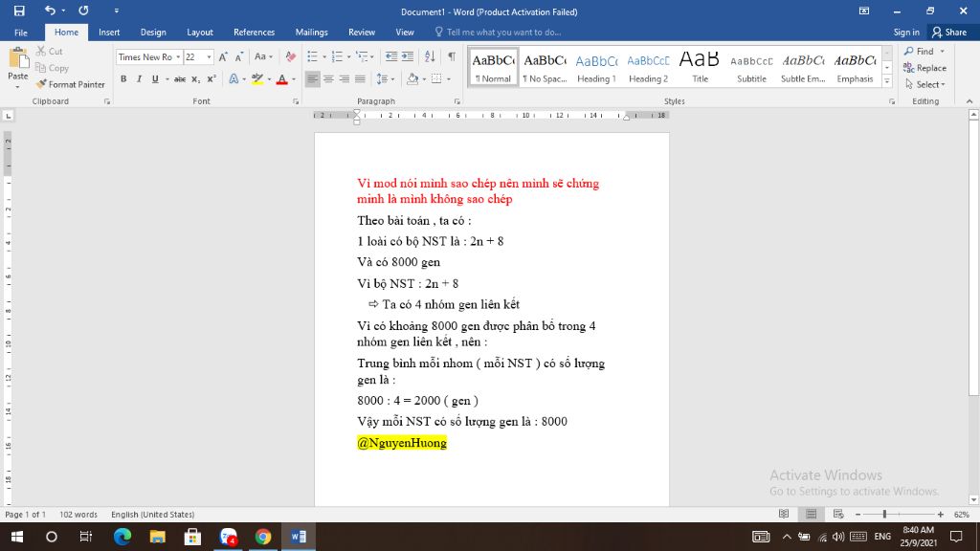Go to the References tab
Image resolution: width=980 pixels, height=551 pixels.
tap(254, 33)
